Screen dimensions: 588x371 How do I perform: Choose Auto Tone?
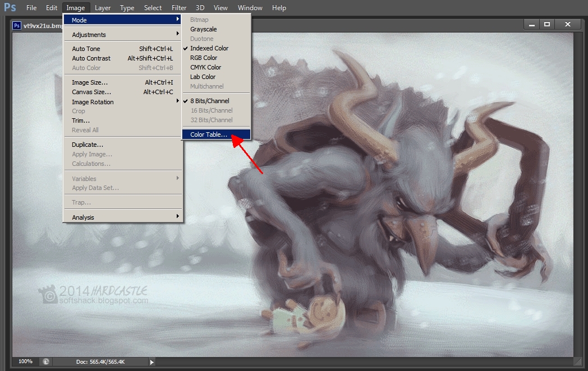pos(123,49)
